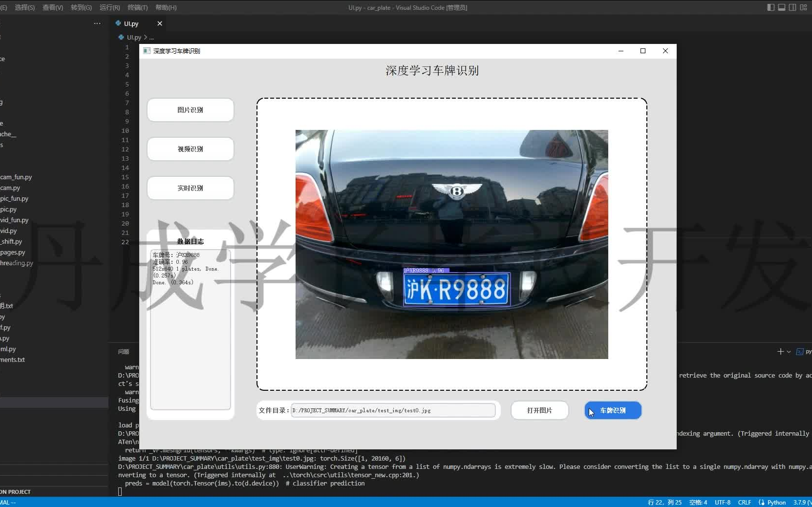
Task: Click the explorer more actions ellipsis
Action: click(x=97, y=23)
